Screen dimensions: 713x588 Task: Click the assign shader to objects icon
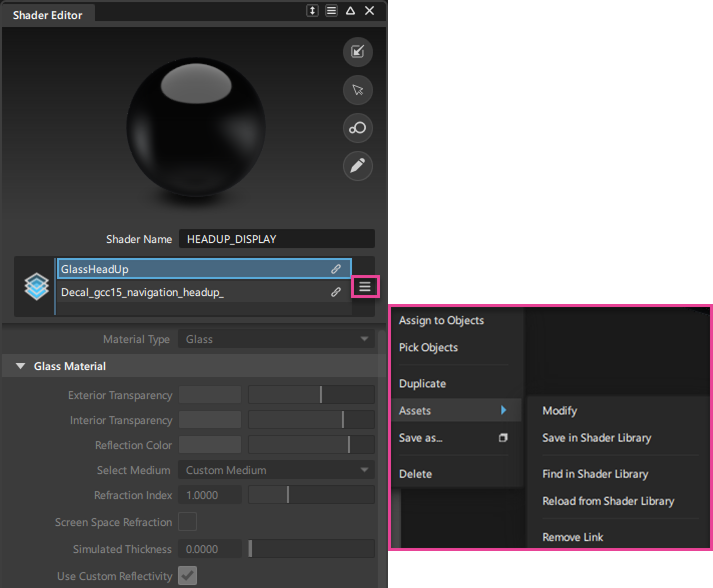point(358,51)
